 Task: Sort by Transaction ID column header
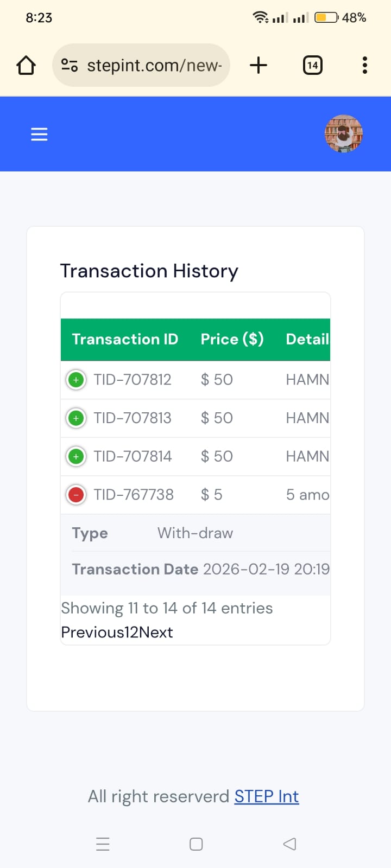point(125,339)
